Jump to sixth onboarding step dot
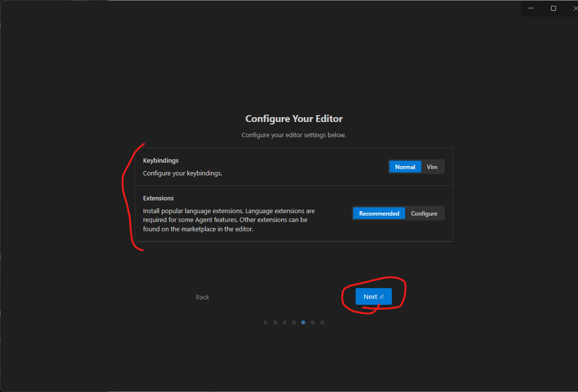The height and width of the screenshot is (392, 578). tap(313, 322)
